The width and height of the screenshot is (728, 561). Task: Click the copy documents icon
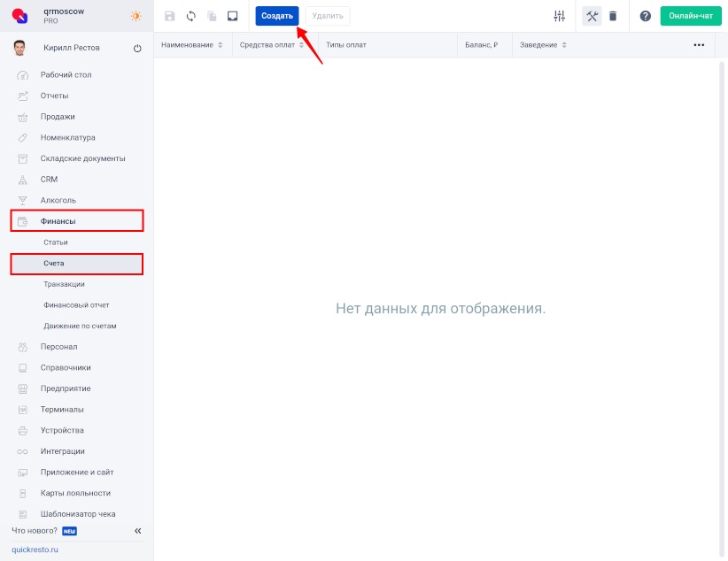pos(212,16)
